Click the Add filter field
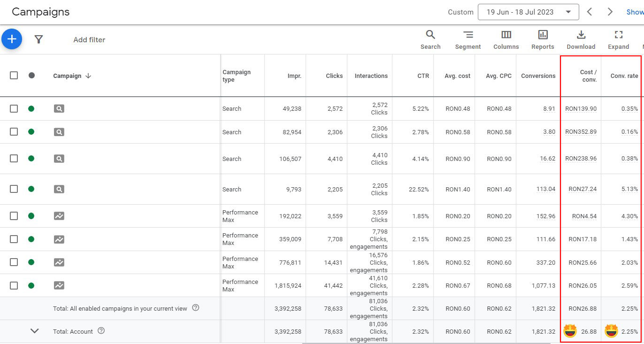Image resolution: width=644 pixels, height=344 pixels. click(89, 40)
